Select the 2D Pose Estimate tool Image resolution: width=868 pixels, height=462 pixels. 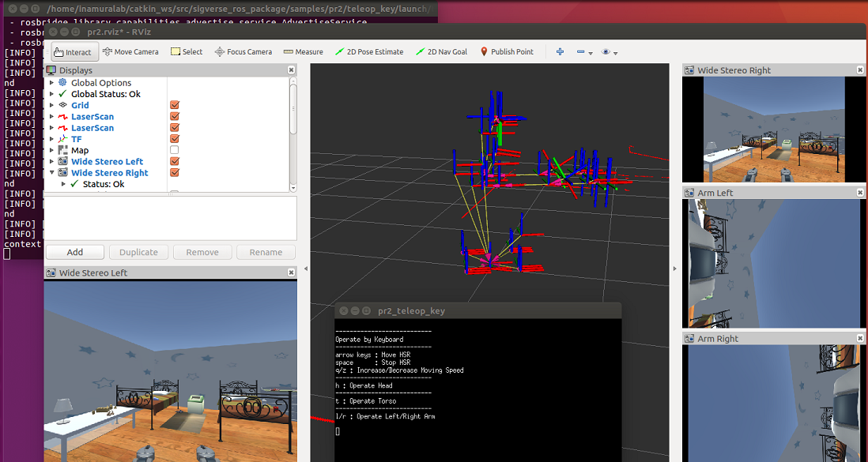coord(368,52)
